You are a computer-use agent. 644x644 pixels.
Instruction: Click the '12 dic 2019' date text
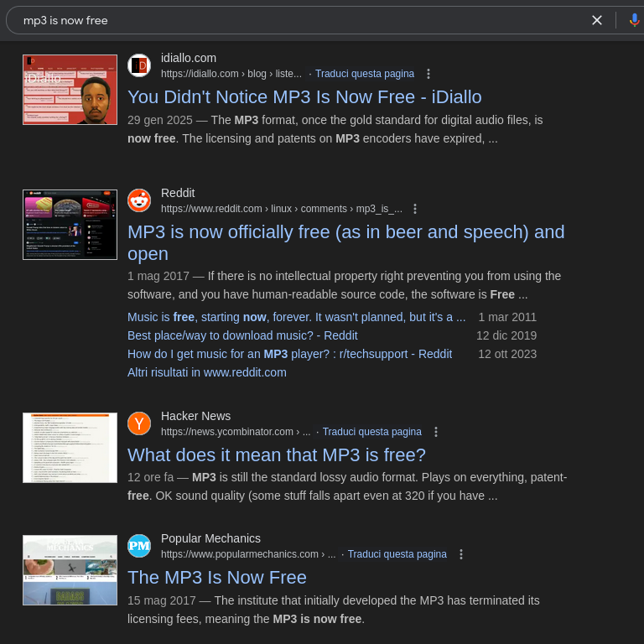(506, 335)
